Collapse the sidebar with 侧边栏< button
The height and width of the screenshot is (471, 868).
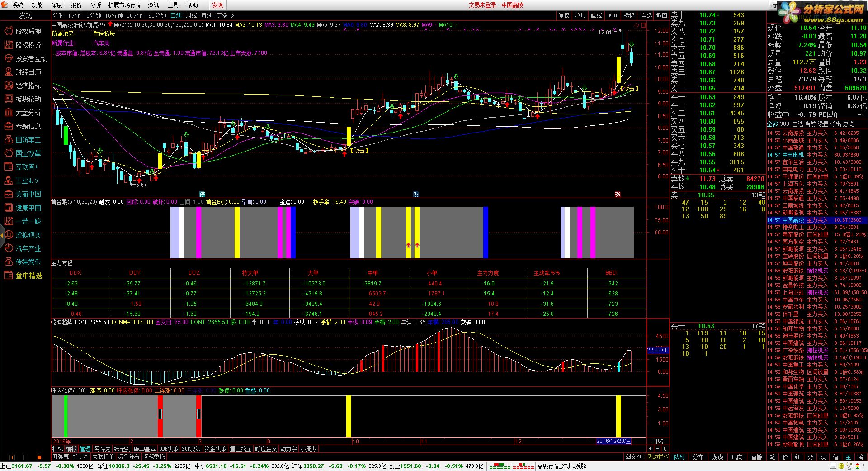click(x=658, y=457)
